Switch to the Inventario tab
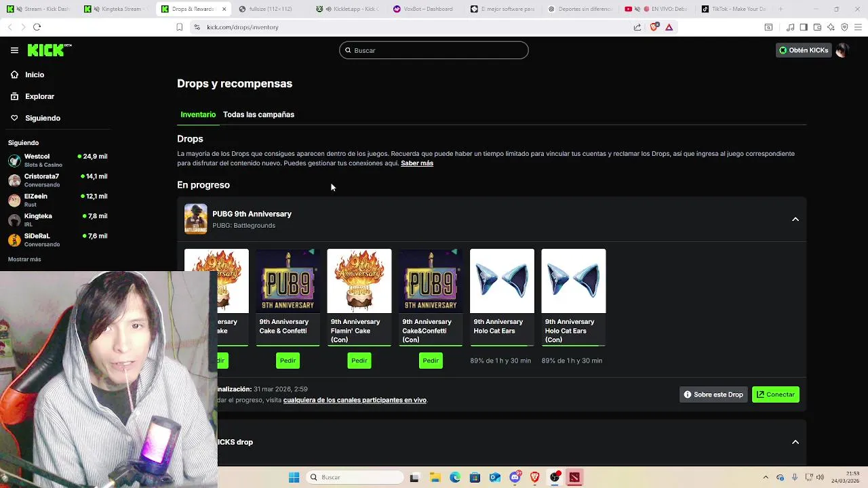This screenshot has width=868, height=488. tap(198, 115)
